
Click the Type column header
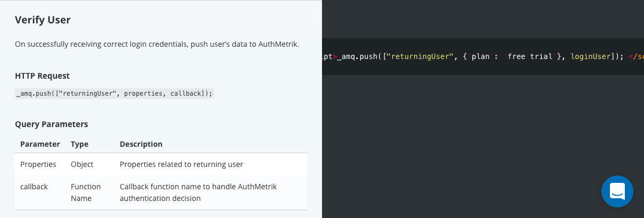coord(79,144)
